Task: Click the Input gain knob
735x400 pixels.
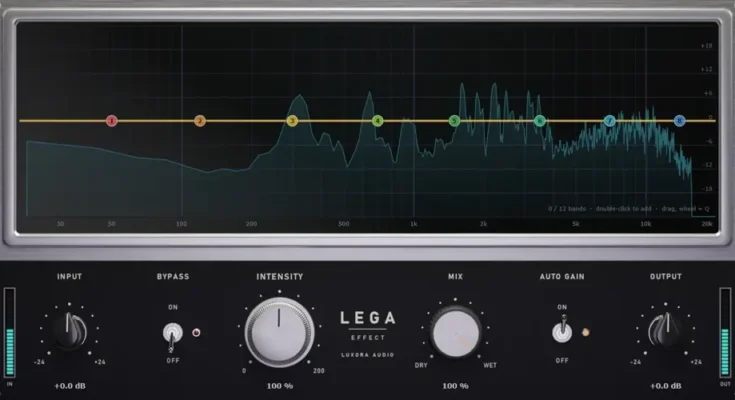Action: [x=70, y=331]
